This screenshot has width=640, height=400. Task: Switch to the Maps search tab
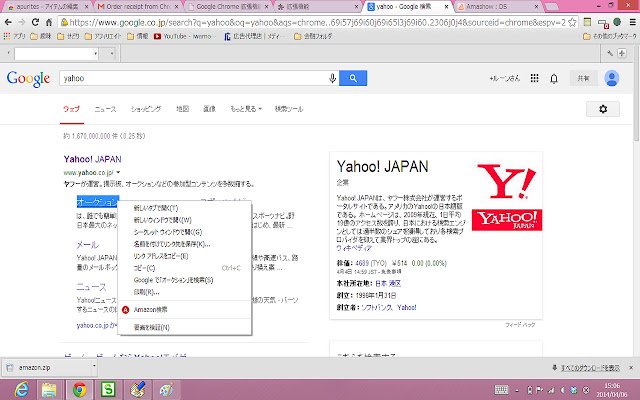click(182, 109)
